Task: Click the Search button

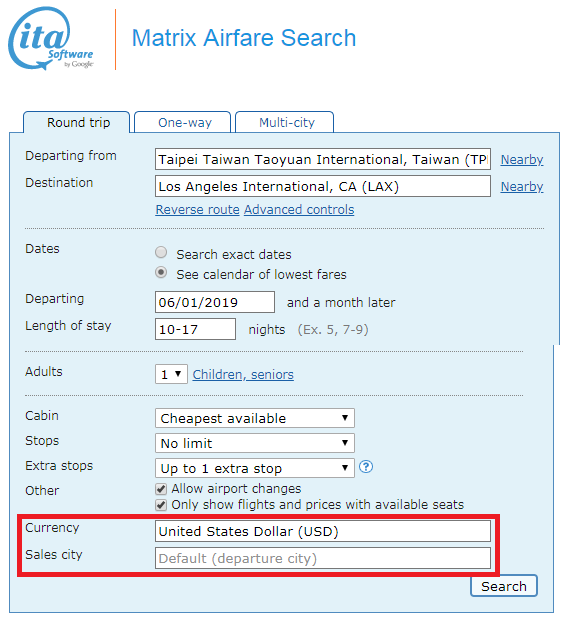Action: [x=504, y=586]
